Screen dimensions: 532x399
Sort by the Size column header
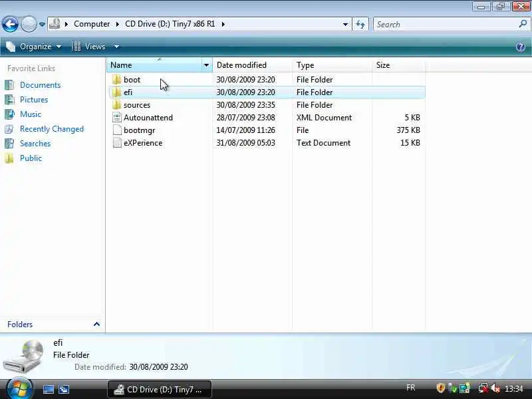tap(398, 65)
